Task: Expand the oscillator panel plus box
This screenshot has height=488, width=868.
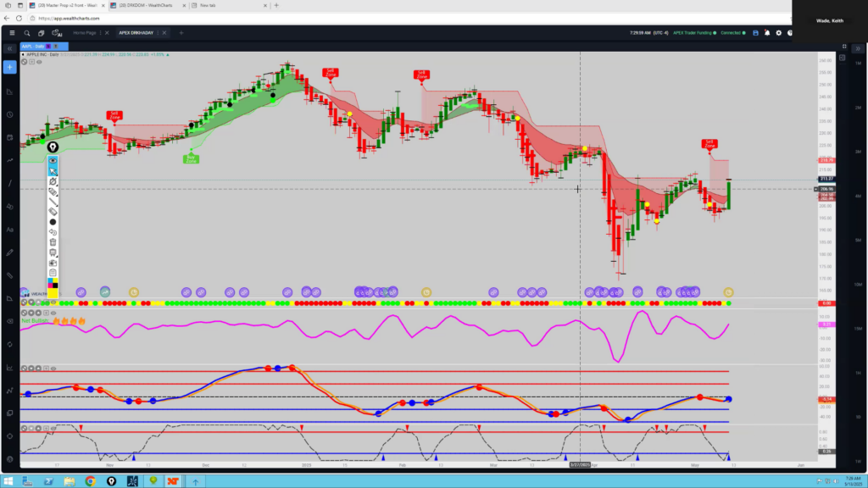Action: pos(46,369)
